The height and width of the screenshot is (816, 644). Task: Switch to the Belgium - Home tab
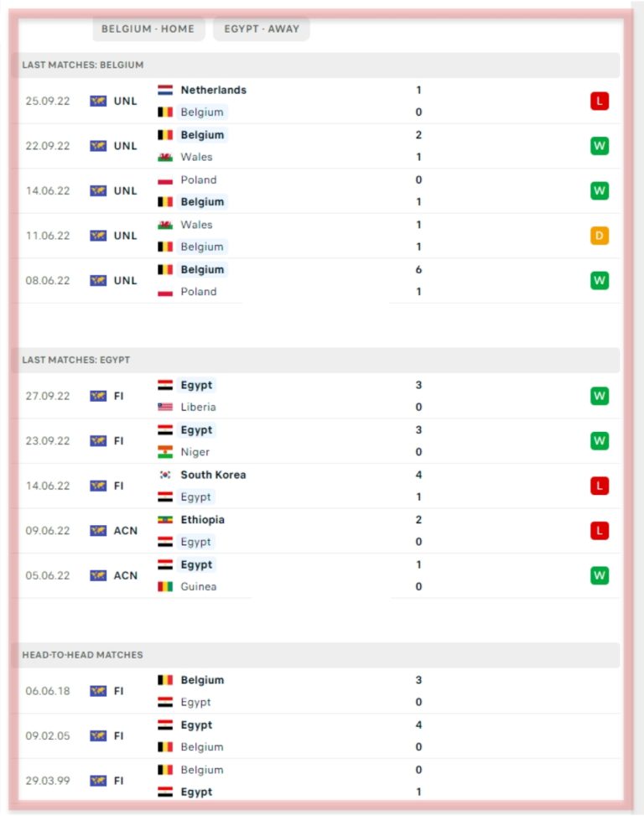click(148, 29)
